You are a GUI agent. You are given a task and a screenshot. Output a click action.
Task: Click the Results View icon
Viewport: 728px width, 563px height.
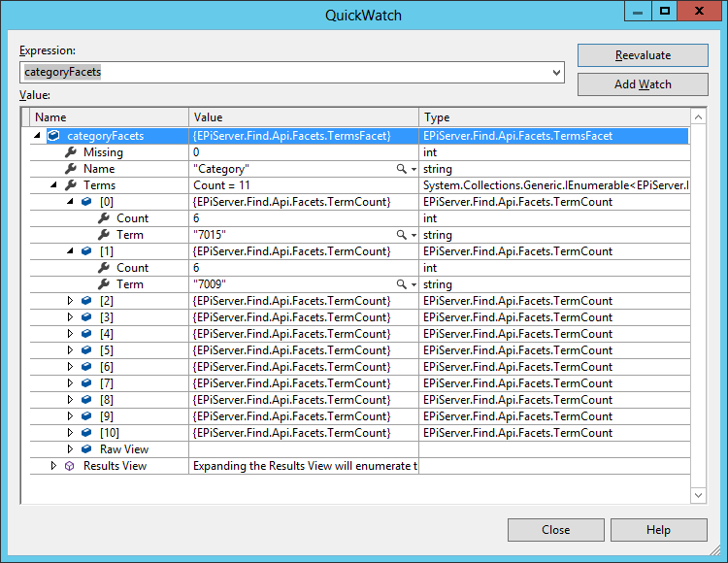click(70, 466)
